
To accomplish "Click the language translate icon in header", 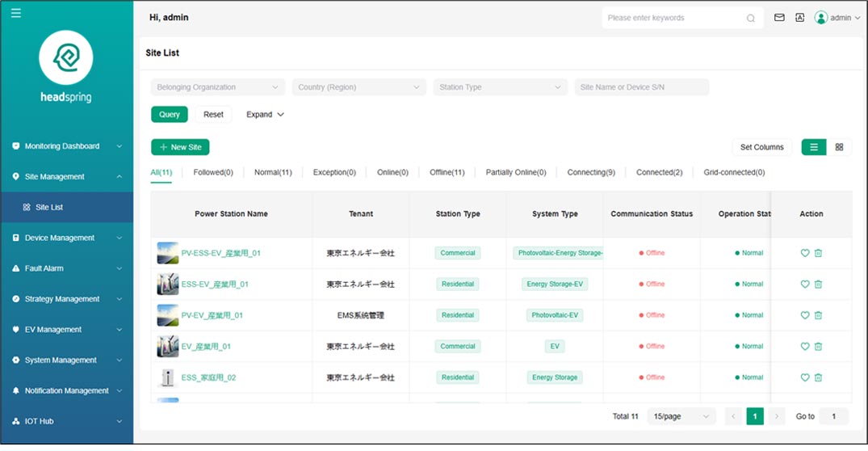I will tap(799, 18).
